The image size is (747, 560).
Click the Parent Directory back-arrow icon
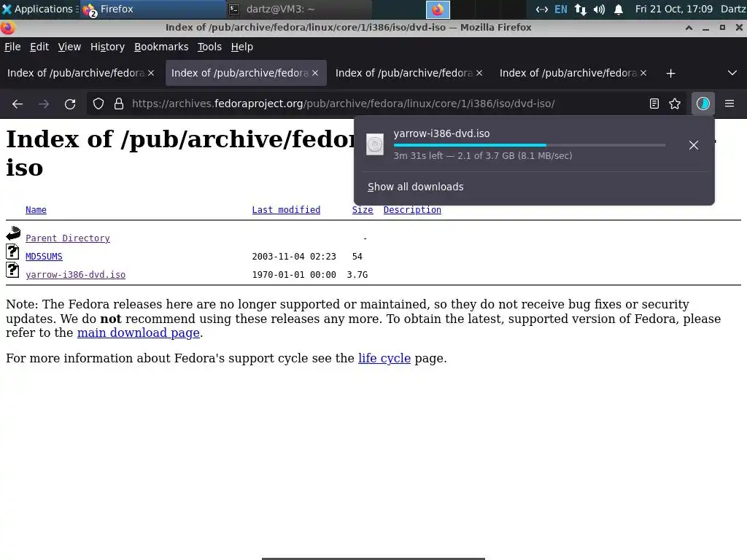click(x=13, y=233)
